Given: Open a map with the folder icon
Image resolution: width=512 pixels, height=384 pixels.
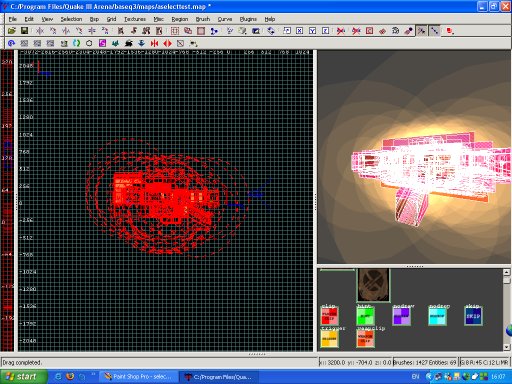Looking at the screenshot, I should (x=12, y=31).
